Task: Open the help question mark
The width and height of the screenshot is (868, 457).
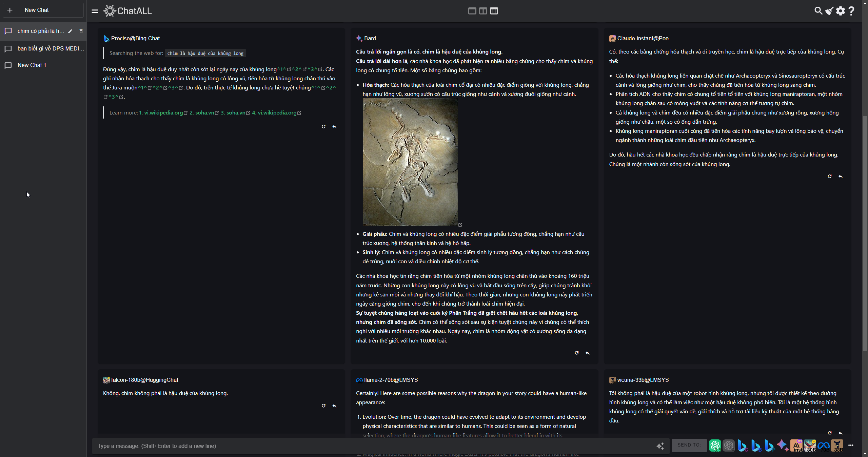Action: click(x=851, y=11)
